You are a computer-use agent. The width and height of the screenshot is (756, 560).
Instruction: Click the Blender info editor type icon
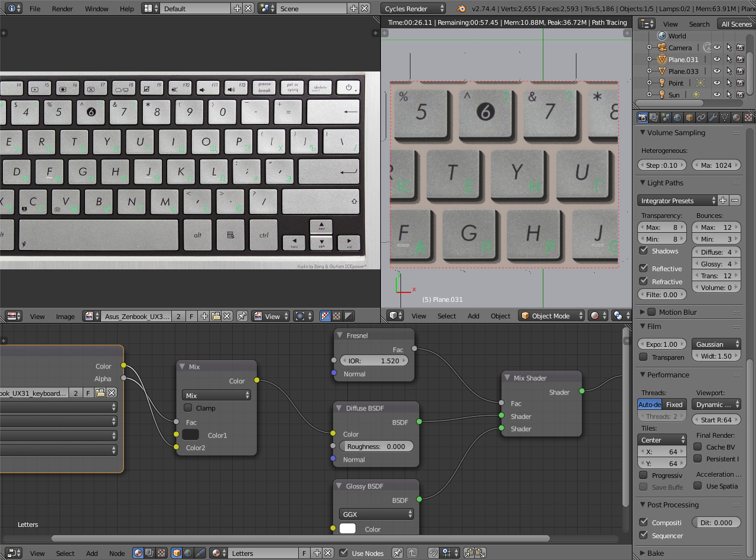pos(15,8)
